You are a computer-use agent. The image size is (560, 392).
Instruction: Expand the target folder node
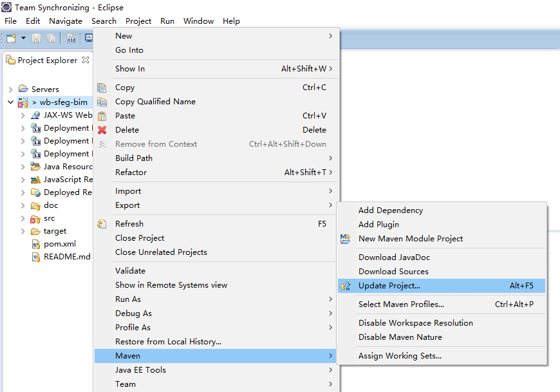pyautogui.click(x=23, y=231)
